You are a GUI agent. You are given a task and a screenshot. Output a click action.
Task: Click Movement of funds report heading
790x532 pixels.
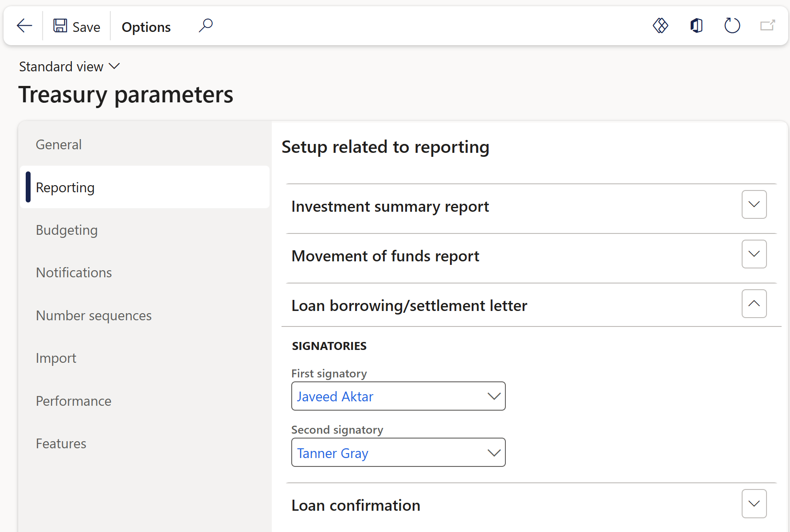click(x=385, y=256)
